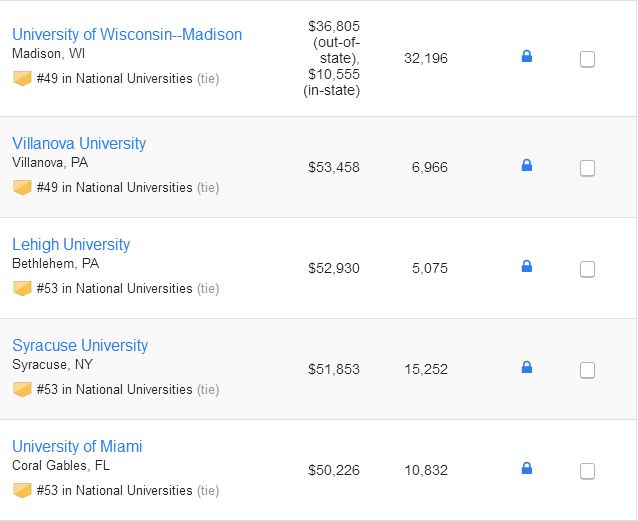Click the lock icon in Lehigh University row

[527, 266]
